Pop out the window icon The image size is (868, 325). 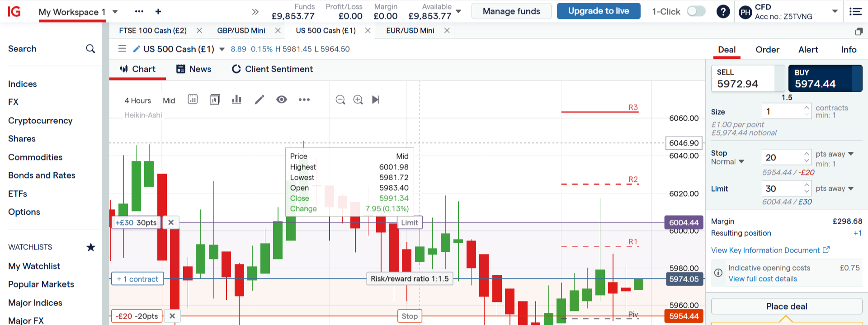[x=859, y=31]
